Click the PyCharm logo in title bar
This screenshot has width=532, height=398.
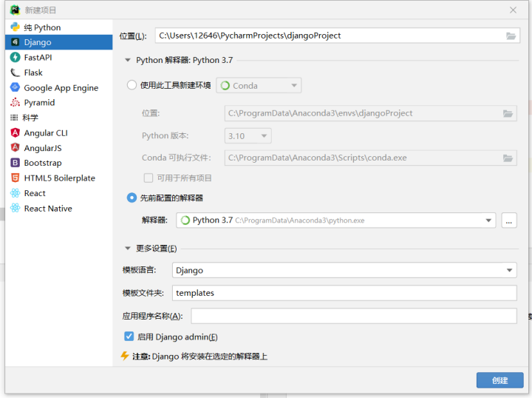(x=15, y=10)
